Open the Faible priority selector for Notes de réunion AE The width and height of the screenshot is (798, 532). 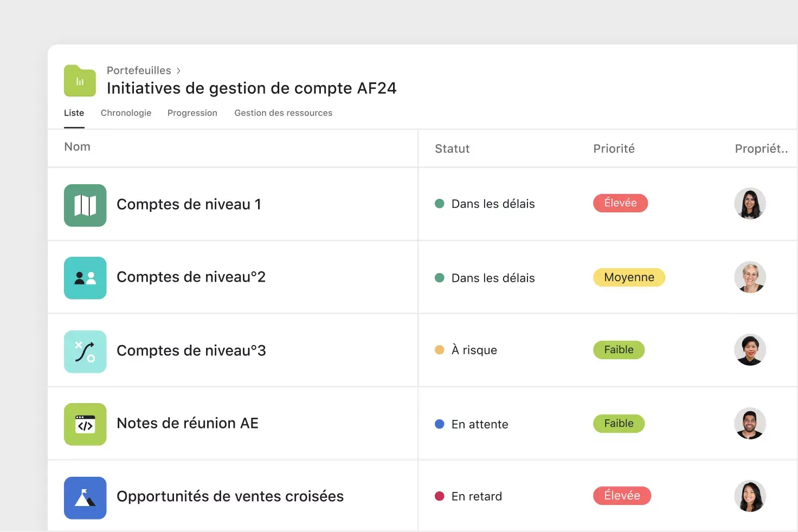coord(619,423)
